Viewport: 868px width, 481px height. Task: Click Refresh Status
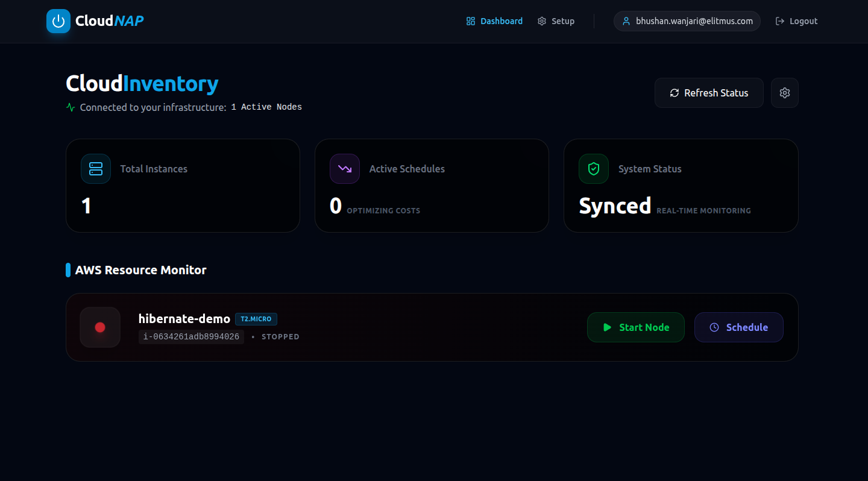click(709, 92)
